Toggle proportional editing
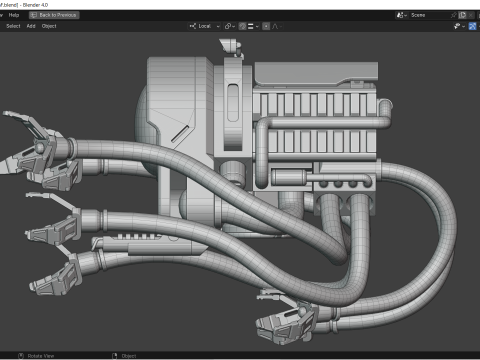Image resolution: width=480 pixels, height=360 pixels. 266,26
